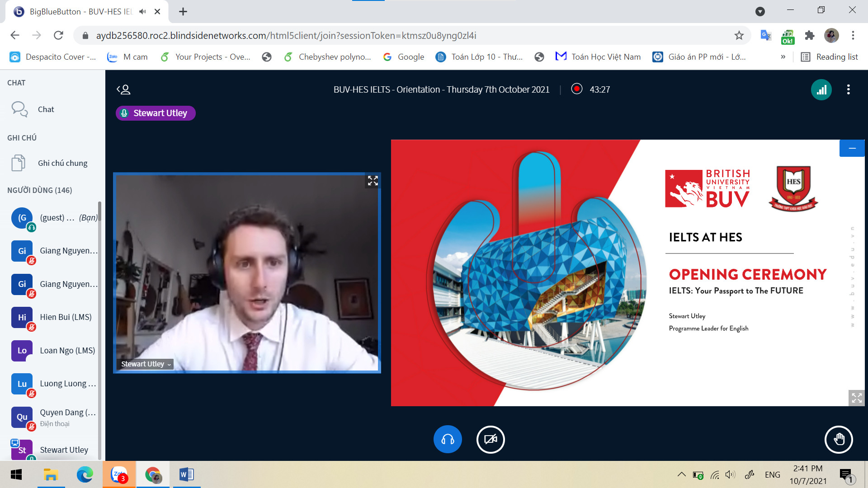Open Stewart Utley webcam name dropdown
Screen dimensions: 868x488
146,364
